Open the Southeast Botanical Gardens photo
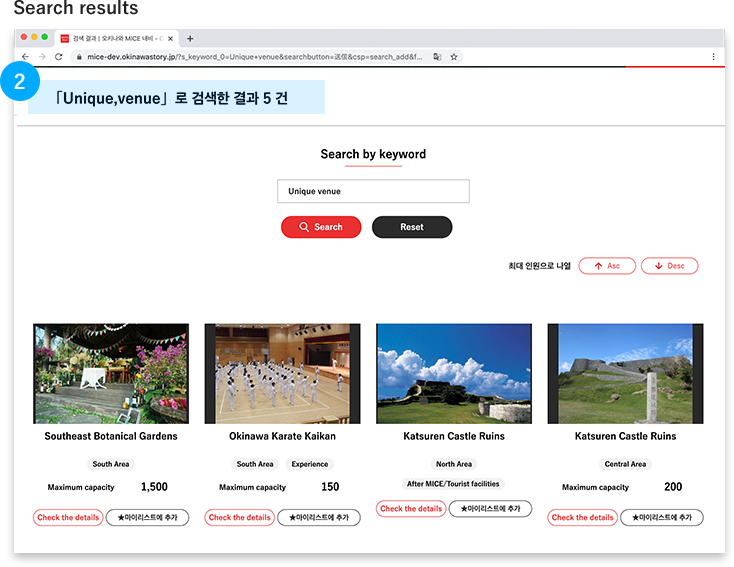The image size is (734, 567). click(111, 374)
